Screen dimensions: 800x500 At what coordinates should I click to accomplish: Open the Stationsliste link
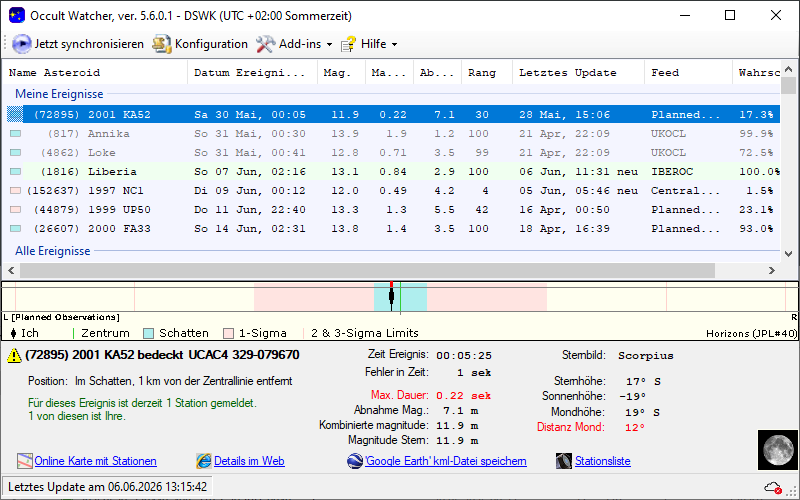(x=603, y=461)
